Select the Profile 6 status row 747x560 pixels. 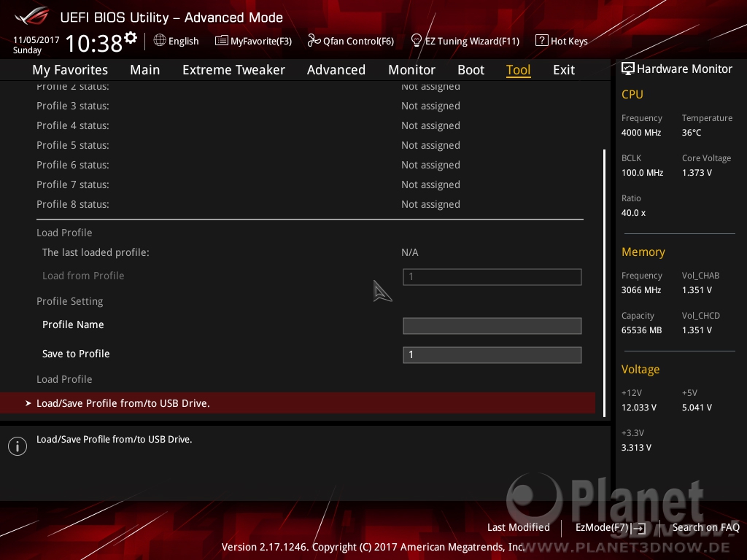[x=309, y=165]
